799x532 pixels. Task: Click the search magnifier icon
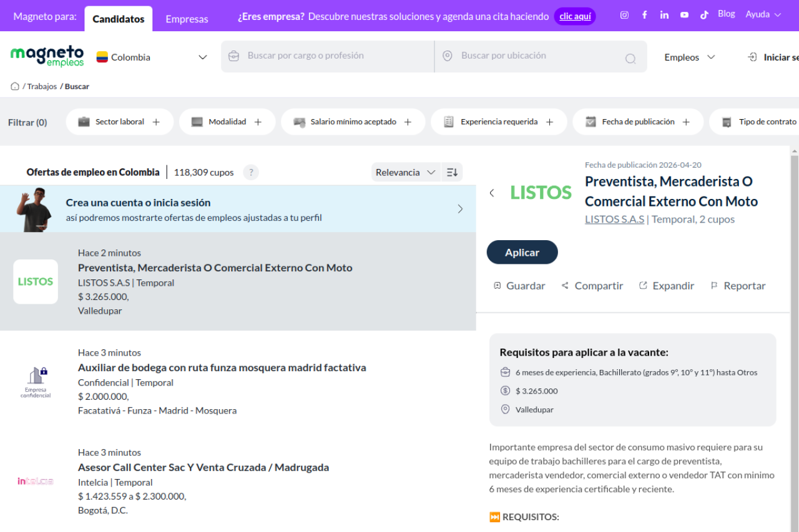click(x=630, y=59)
